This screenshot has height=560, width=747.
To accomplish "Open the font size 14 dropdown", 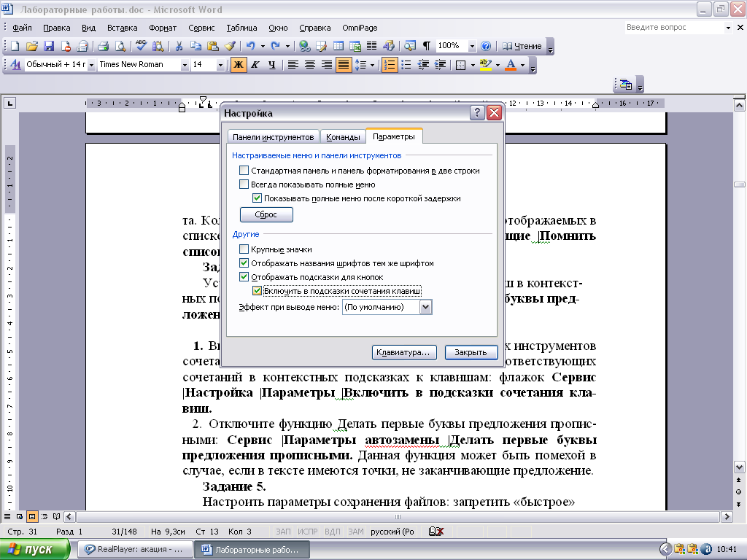I will 220,65.
